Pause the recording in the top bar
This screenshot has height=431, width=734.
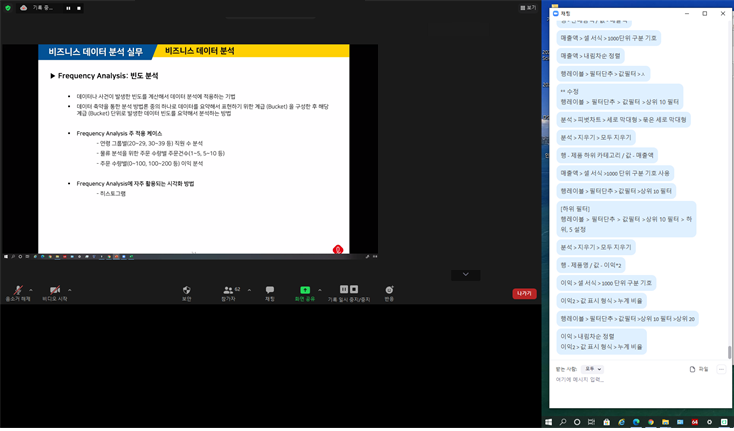68,8
